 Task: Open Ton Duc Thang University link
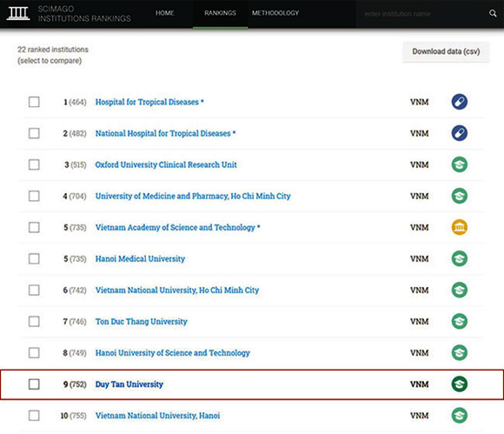pyautogui.click(x=142, y=322)
